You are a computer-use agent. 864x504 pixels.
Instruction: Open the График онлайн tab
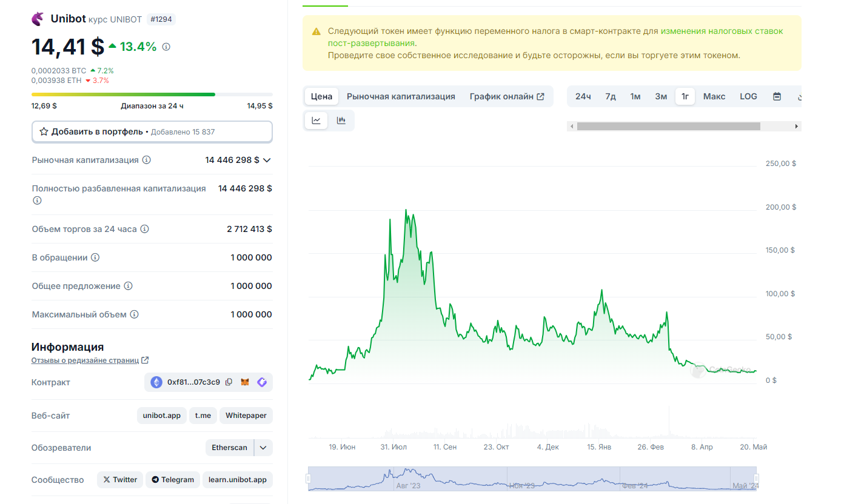click(x=507, y=96)
